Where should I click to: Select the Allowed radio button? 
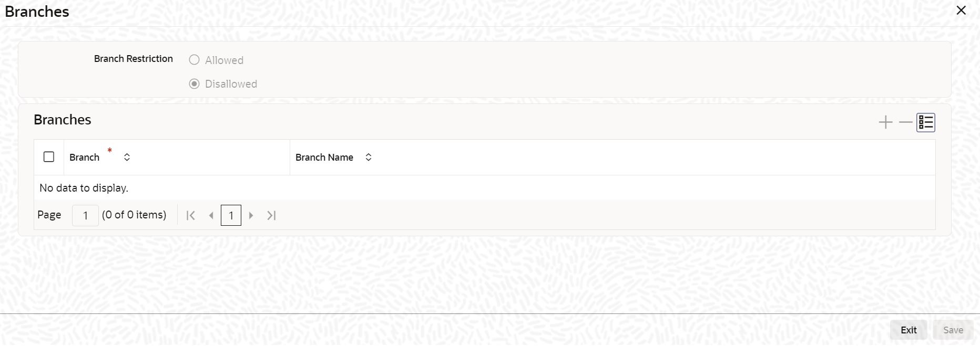[195, 60]
